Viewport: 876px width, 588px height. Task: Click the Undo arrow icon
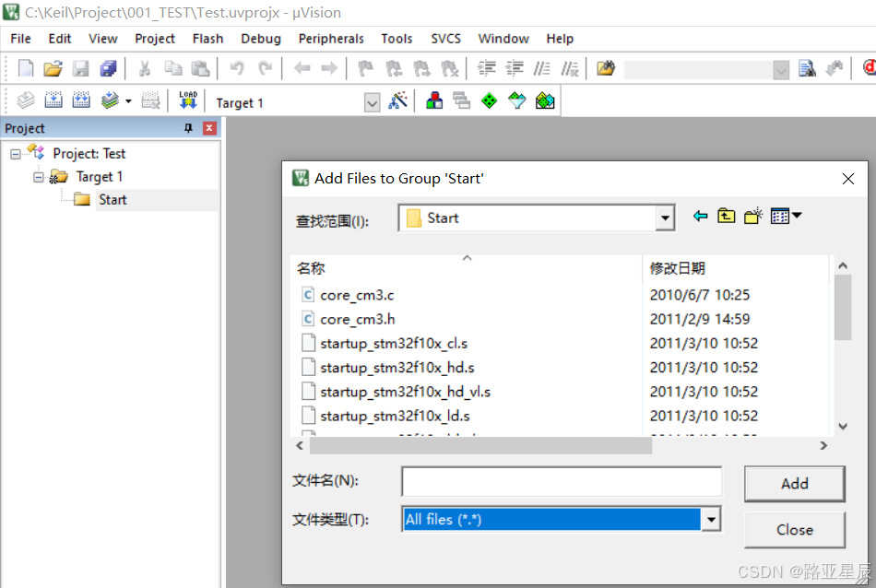click(x=237, y=69)
